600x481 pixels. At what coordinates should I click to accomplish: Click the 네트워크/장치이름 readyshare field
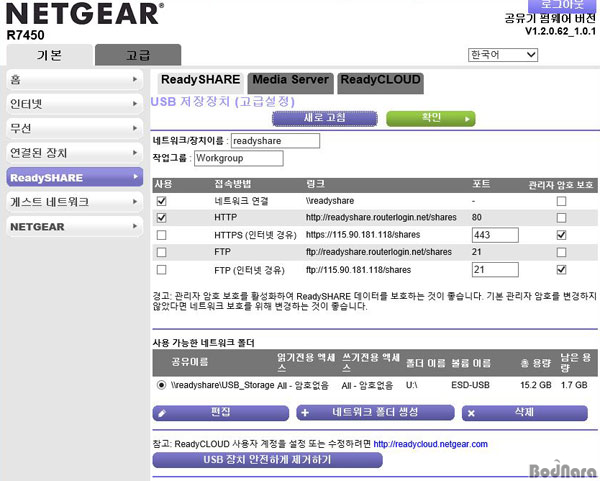[x=275, y=141]
